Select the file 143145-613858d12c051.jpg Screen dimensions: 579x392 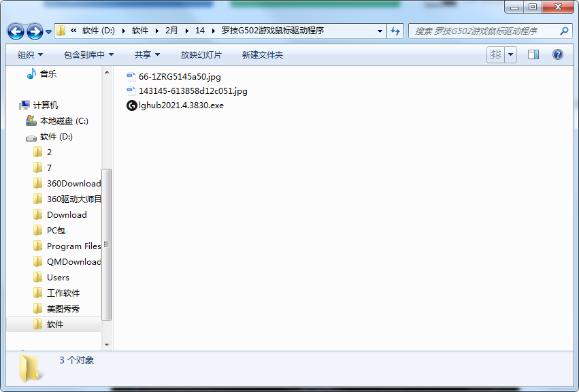point(193,91)
